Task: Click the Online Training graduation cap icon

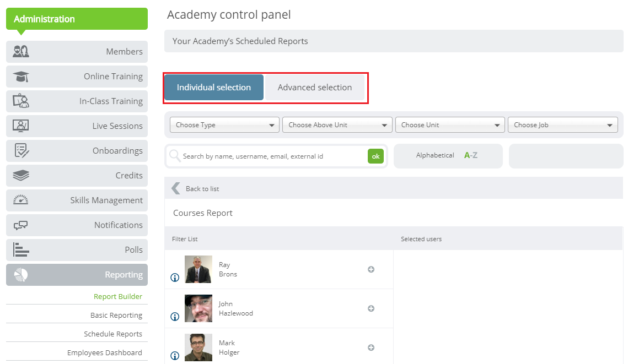Action: point(21,77)
